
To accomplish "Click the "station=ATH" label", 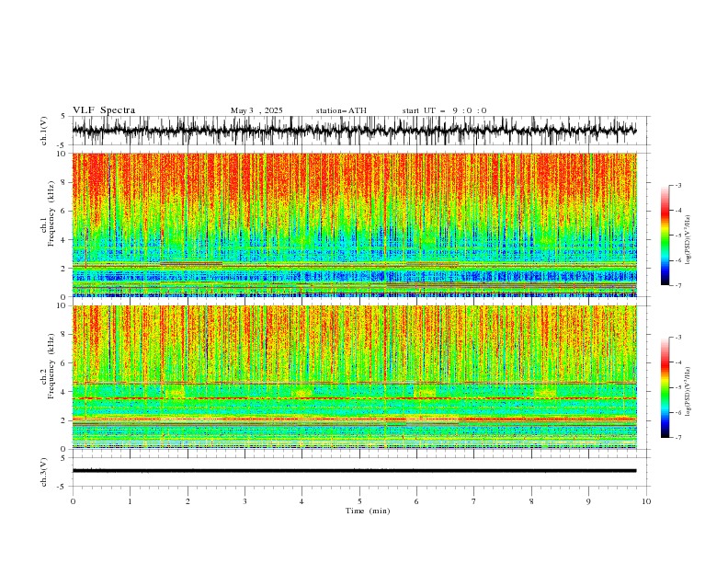I will point(341,110).
